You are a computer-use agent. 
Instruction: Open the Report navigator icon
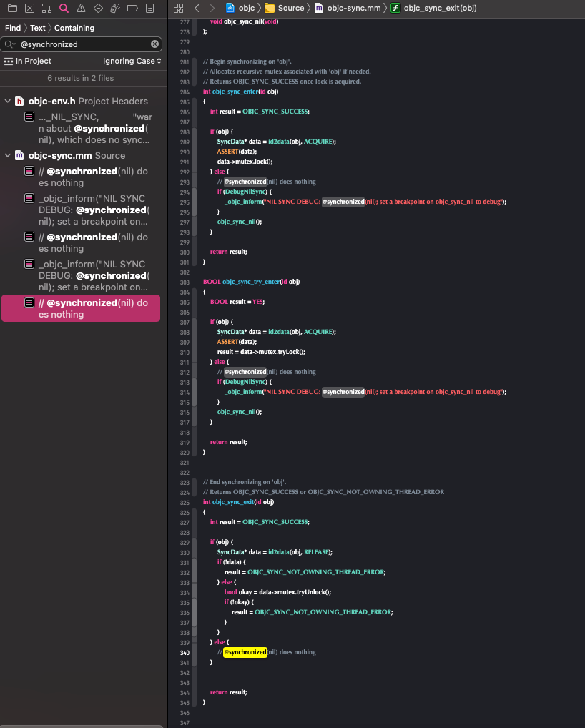(x=150, y=8)
